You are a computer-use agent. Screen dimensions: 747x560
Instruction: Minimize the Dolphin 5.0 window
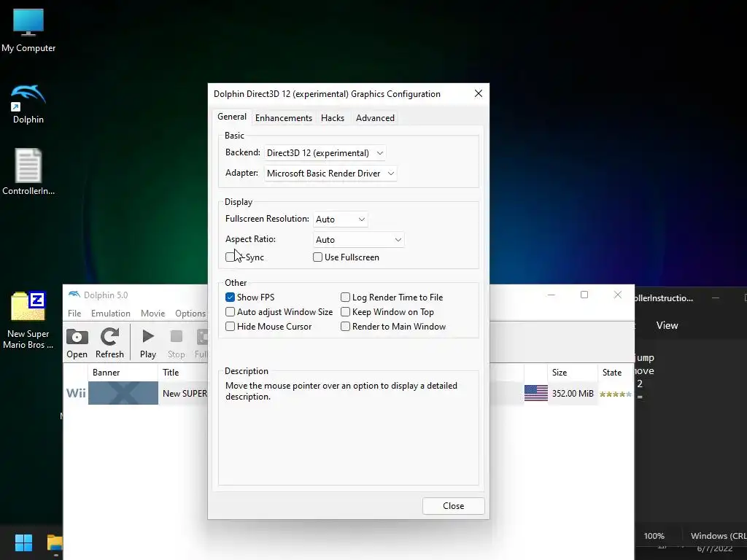(551, 295)
